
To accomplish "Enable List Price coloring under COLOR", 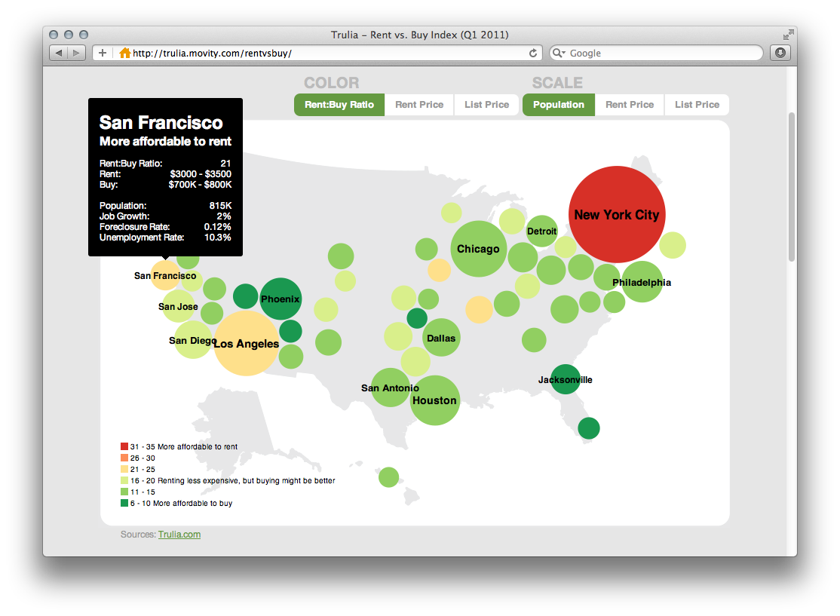I will point(486,105).
